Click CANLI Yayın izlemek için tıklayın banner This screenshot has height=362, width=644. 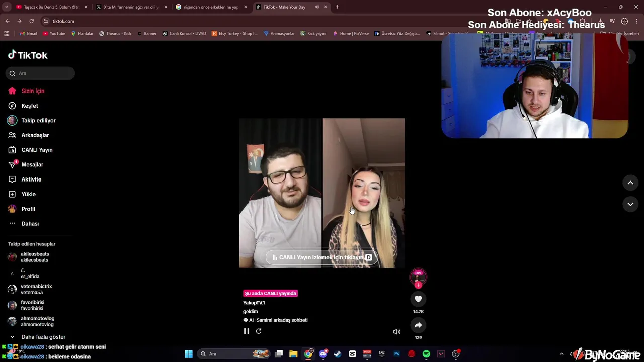click(x=322, y=257)
